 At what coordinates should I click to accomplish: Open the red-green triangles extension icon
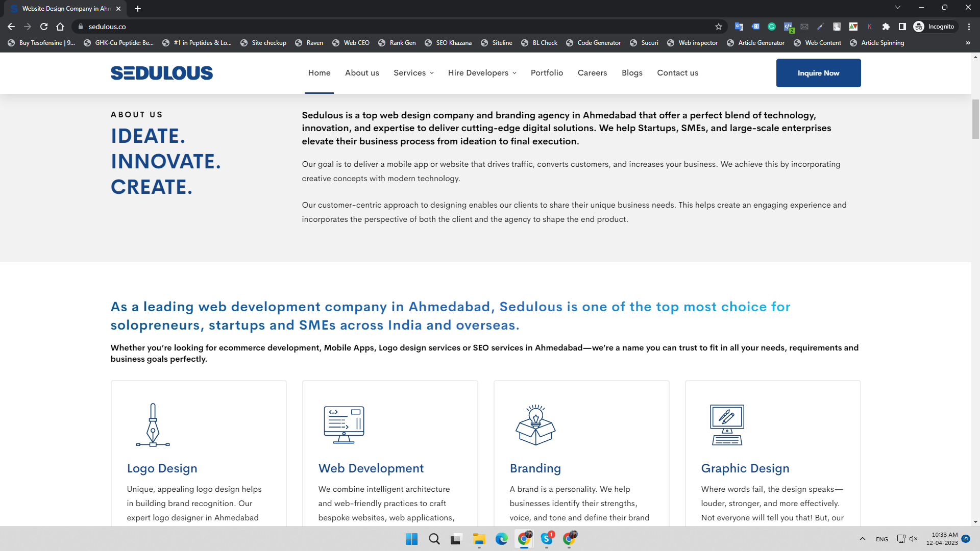coord(853,27)
